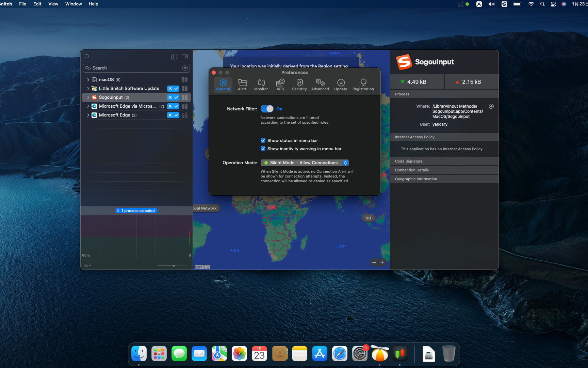Clear the 1 process selected filter
This screenshot has height=368, width=588.
pyautogui.click(x=118, y=211)
